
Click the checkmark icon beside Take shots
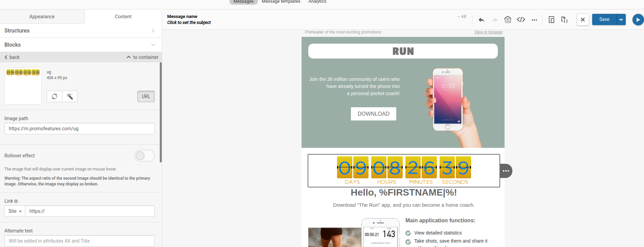coord(408,242)
